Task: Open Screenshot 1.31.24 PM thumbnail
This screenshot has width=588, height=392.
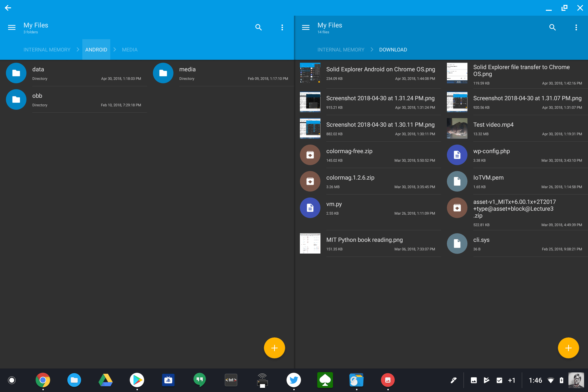Action: tap(310, 102)
